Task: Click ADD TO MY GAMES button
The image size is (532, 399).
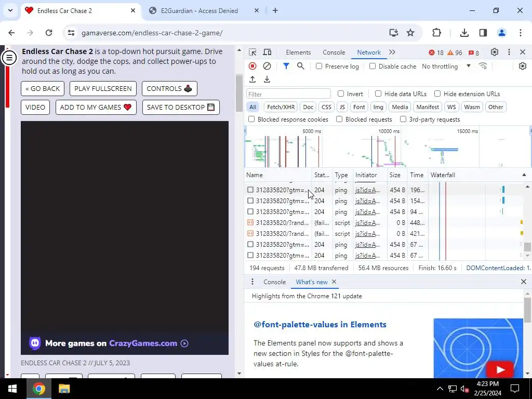Action: (x=96, y=107)
